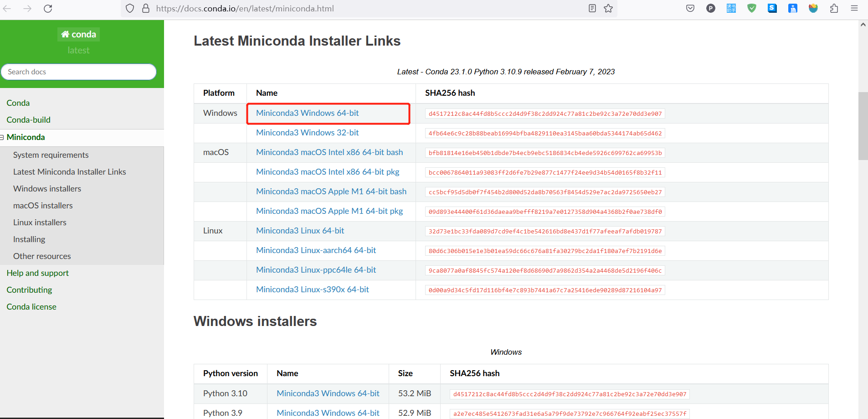Open Conda license sidebar section

pyautogui.click(x=31, y=307)
